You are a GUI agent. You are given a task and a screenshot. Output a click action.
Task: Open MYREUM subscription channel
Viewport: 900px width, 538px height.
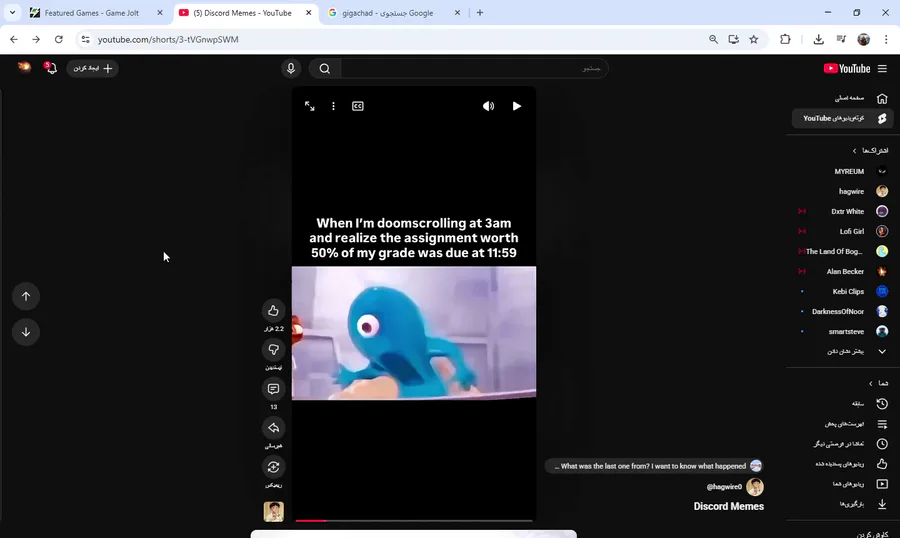[x=843, y=171]
